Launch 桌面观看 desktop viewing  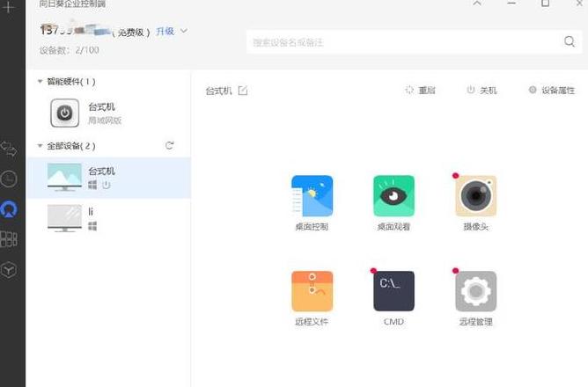(x=393, y=196)
